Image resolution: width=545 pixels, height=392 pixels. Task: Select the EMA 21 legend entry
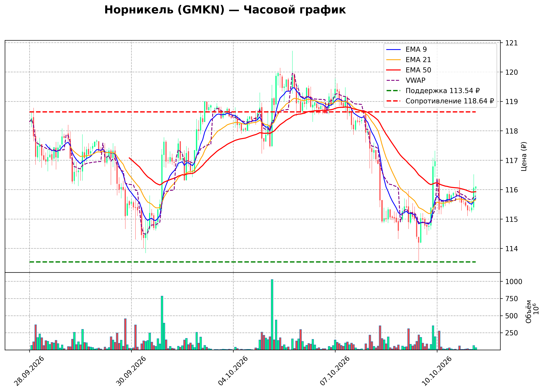(409, 60)
